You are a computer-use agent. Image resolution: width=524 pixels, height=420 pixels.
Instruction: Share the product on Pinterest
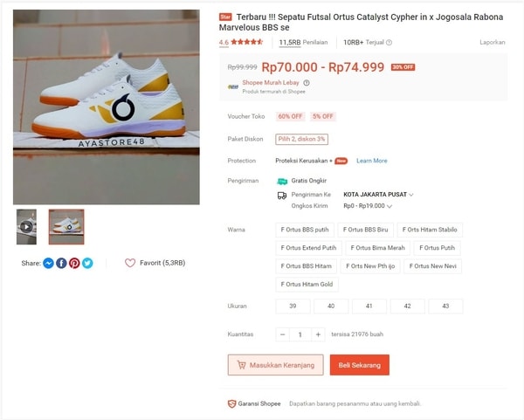74,264
